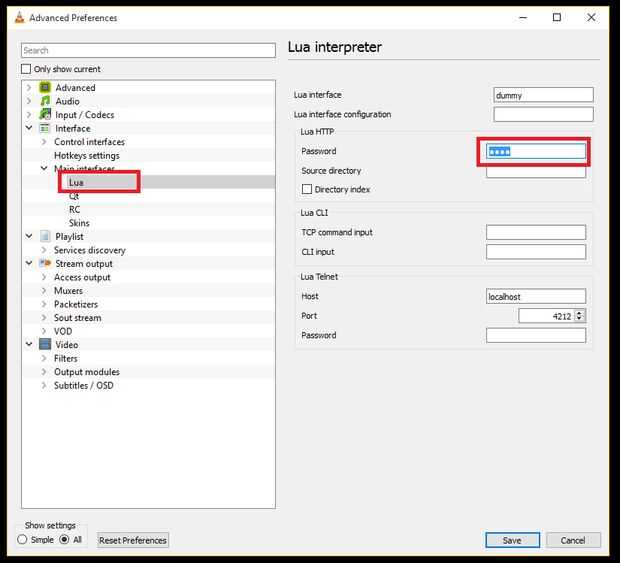Image resolution: width=620 pixels, height=563 pixels.
Task: Click the Input / Codecs icon
Action: (x=45, y=114)
